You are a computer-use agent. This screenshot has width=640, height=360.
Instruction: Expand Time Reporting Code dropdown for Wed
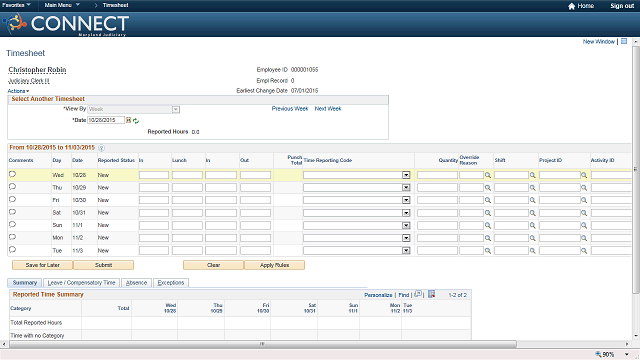click(406, 175)
